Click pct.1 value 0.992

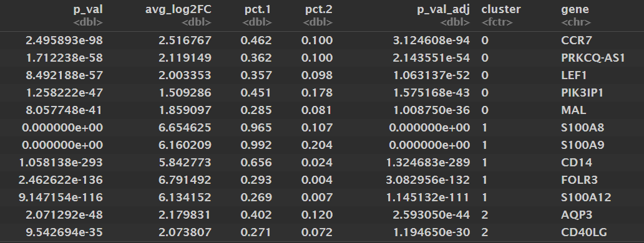point(256,145)
